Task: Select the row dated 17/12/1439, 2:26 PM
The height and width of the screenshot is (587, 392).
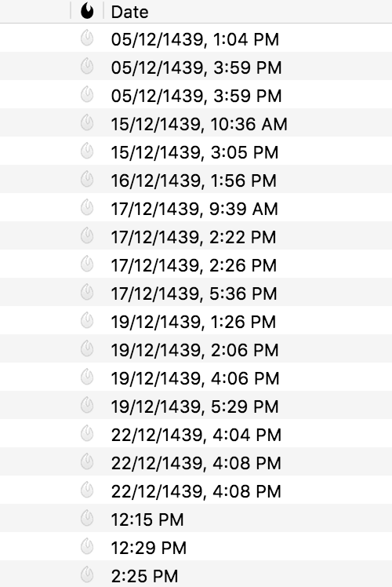Action: click(196, 264)
